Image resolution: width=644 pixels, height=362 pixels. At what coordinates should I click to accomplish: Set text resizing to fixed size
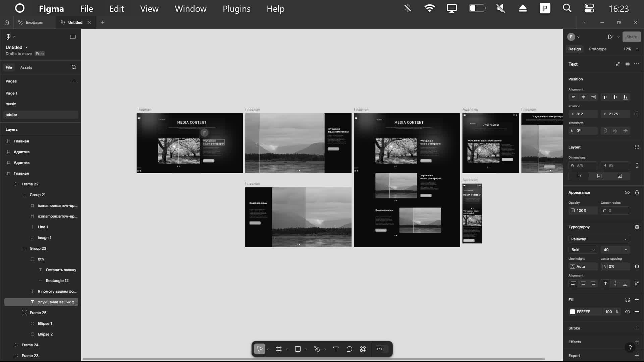pyautogui.click(x=620, y=176)
